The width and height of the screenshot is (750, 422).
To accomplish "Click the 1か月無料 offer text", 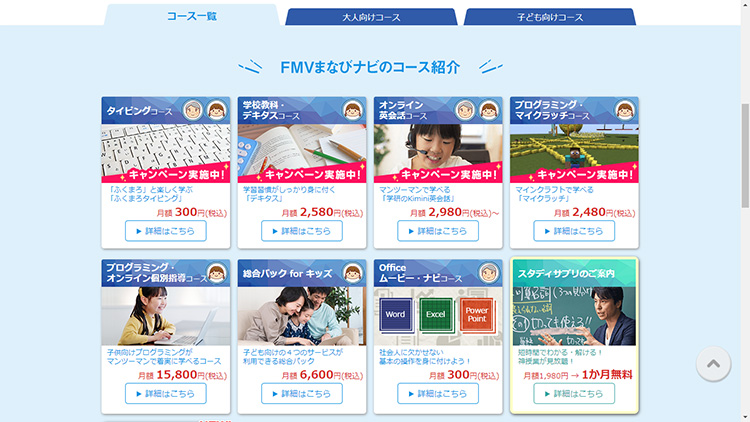I will click(x=607, y=375).
